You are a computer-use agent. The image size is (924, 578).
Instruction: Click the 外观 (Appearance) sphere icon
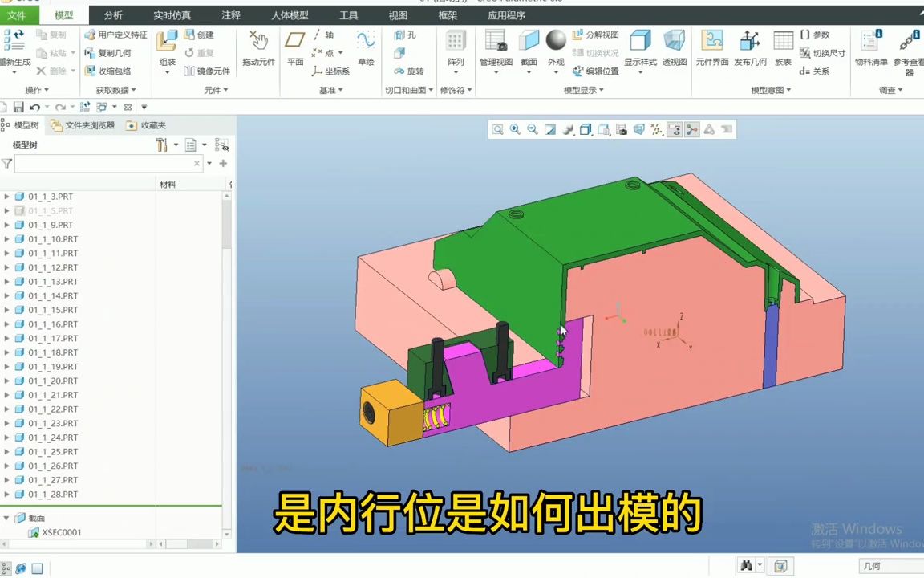[556, 40]
